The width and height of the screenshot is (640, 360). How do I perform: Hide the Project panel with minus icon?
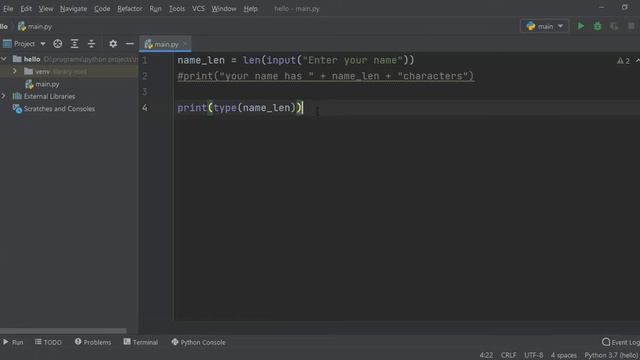130,44
